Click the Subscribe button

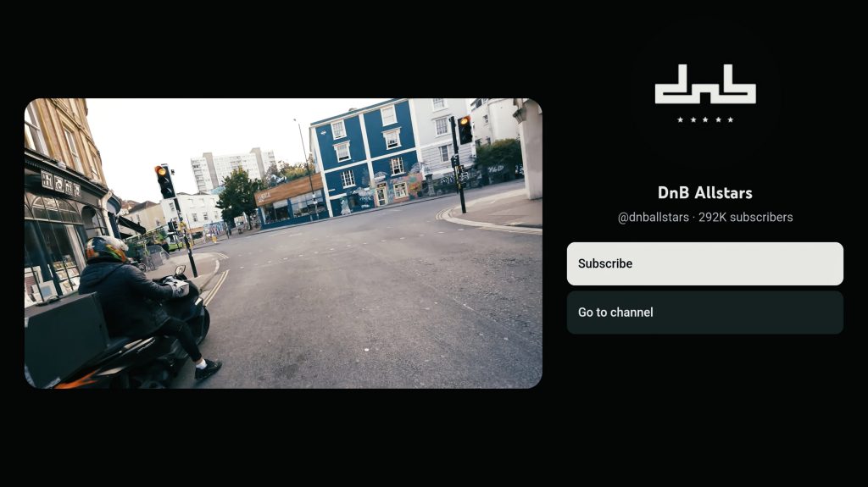tap(704, 263)
